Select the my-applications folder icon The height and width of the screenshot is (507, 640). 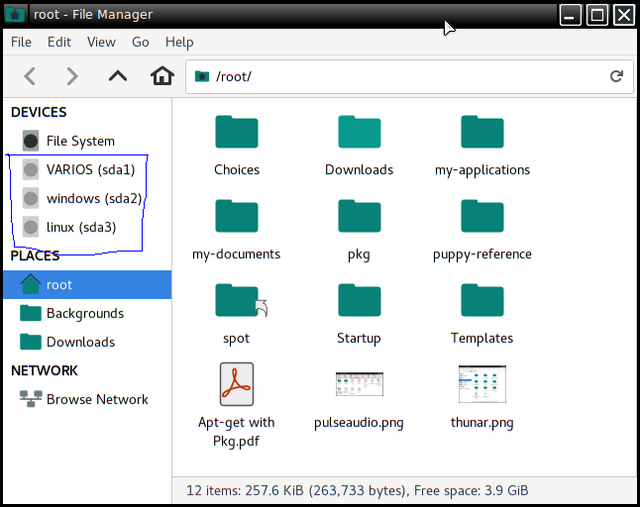[x=482, y=132]
